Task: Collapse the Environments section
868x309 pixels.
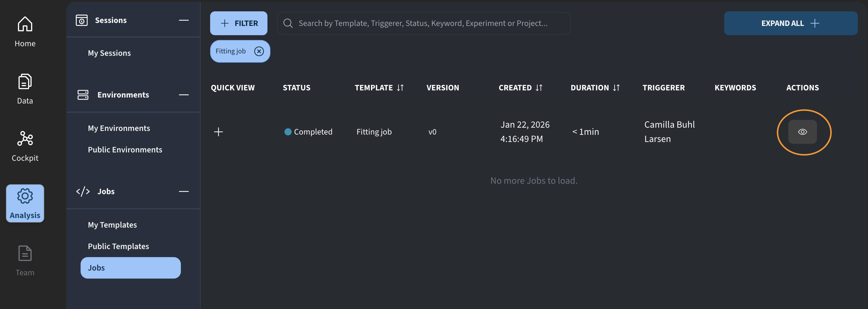Action: (x=184, y=95)
